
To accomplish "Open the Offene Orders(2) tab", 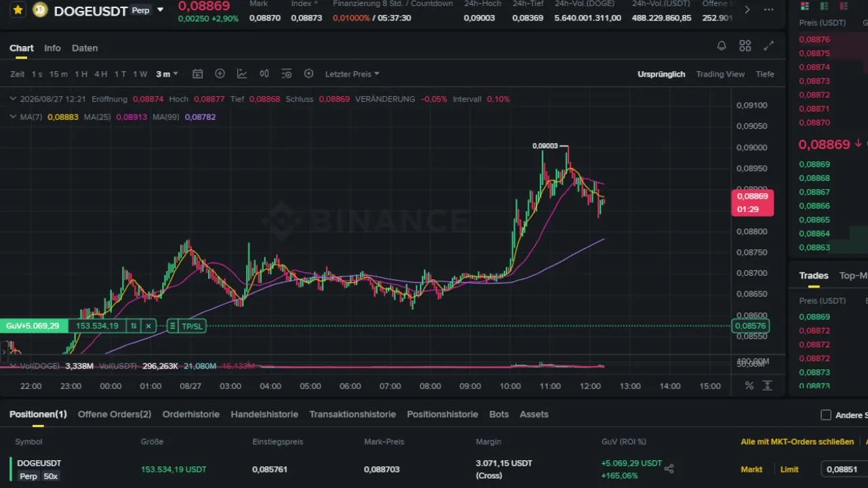I will tap(115, 414).
